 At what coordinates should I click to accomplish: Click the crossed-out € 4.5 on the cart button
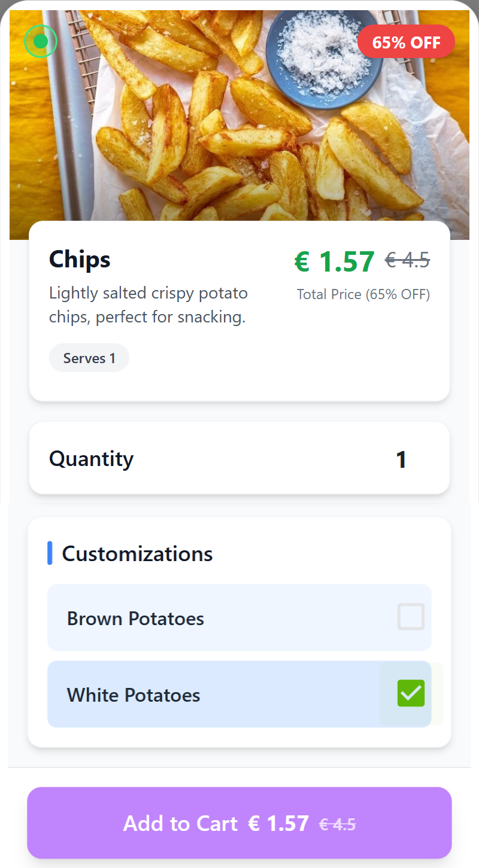tap(338, 824)
